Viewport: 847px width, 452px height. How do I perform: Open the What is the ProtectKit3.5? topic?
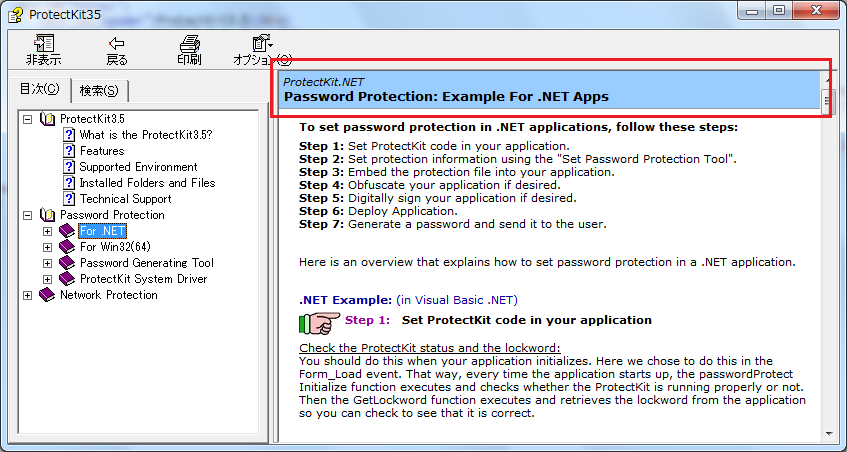pos(146,134)
